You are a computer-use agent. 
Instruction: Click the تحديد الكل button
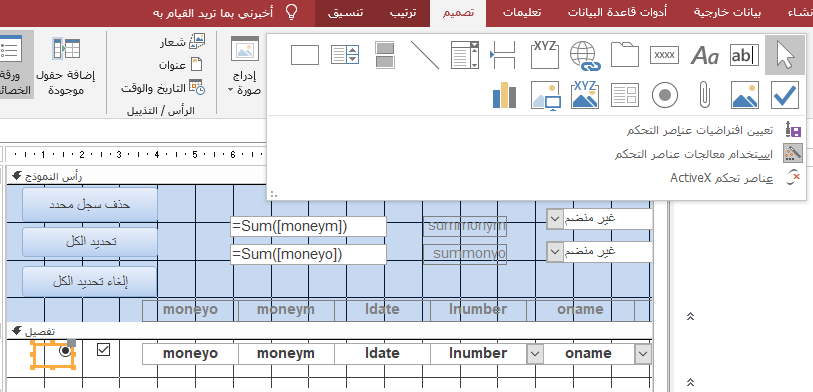click(90, 242)
